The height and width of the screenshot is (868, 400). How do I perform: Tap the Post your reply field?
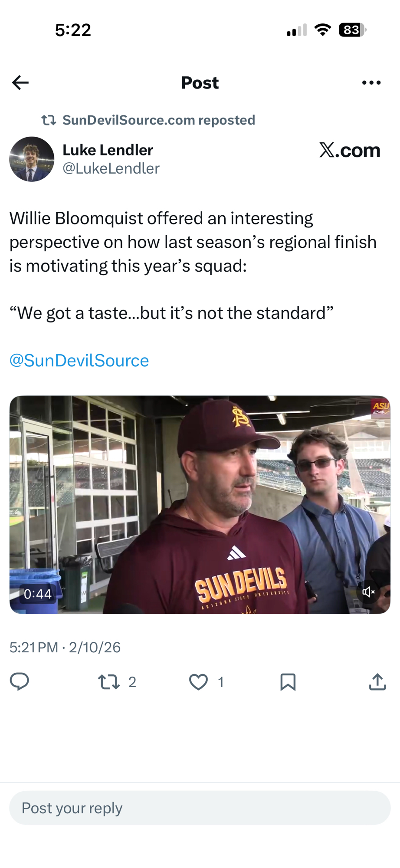(200, 808)
